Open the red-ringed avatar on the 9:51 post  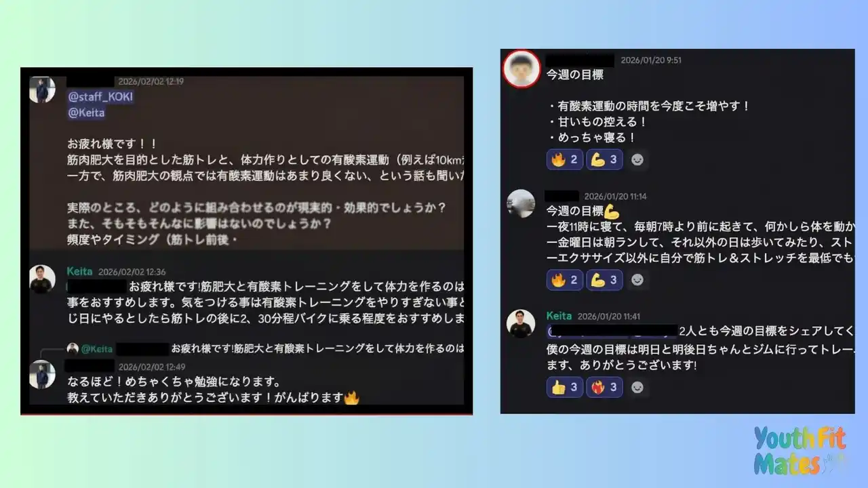(521, 68)
